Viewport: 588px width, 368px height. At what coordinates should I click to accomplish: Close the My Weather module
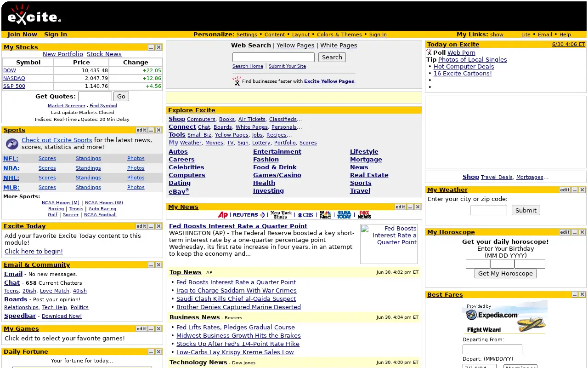coord(582,190)
